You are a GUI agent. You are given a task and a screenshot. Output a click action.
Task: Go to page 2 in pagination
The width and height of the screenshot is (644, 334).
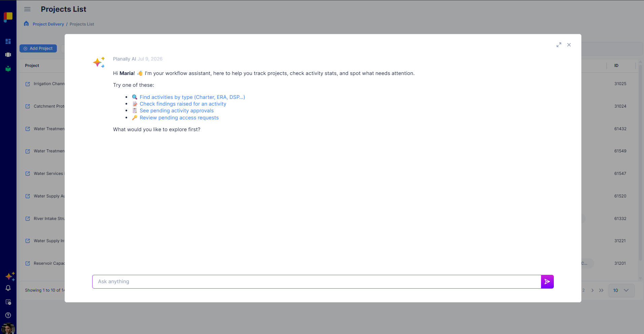tap(583, 290)
